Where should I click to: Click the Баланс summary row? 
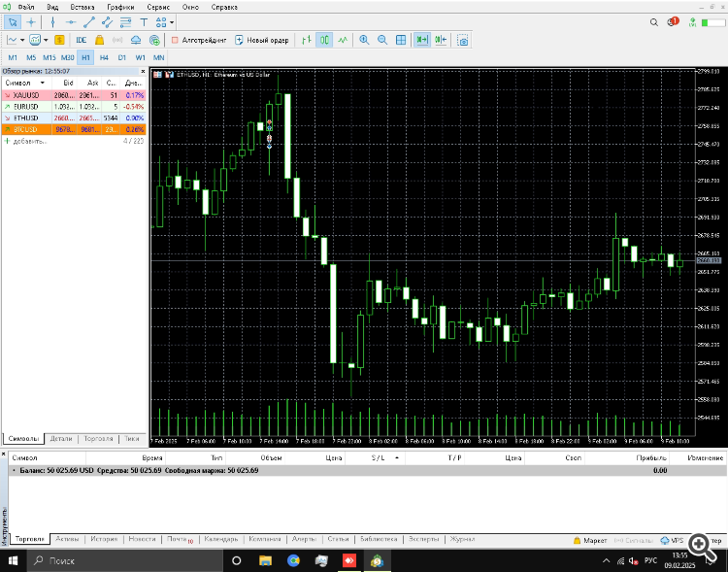(x=368, y=470)
